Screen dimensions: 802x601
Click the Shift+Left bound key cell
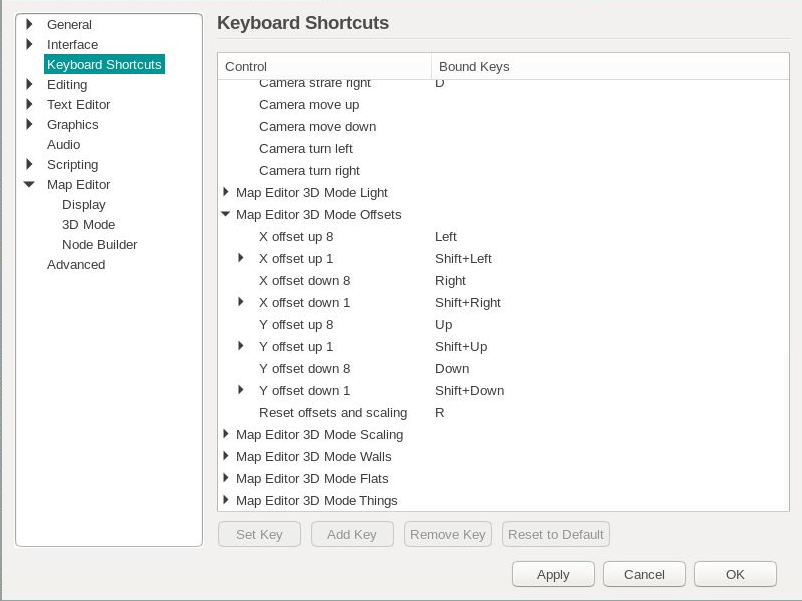[x=463, y=258]
